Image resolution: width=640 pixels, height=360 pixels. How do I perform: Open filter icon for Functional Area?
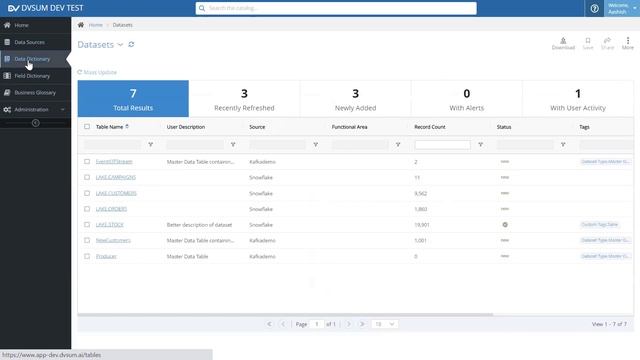398,144
